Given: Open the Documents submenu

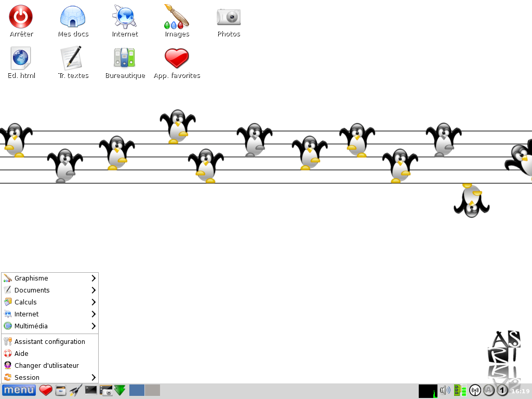Looking at the screenshot, I should [50, 290].
